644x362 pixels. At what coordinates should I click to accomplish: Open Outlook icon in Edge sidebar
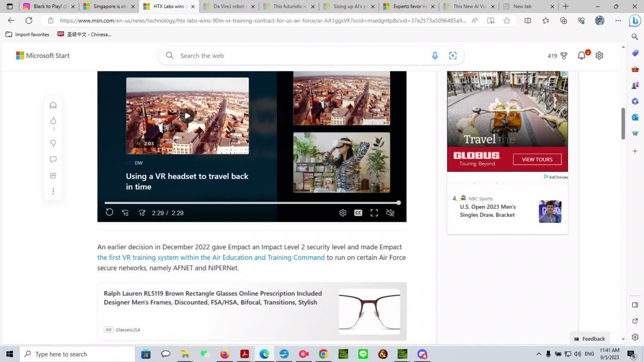[x=635, y=117]
